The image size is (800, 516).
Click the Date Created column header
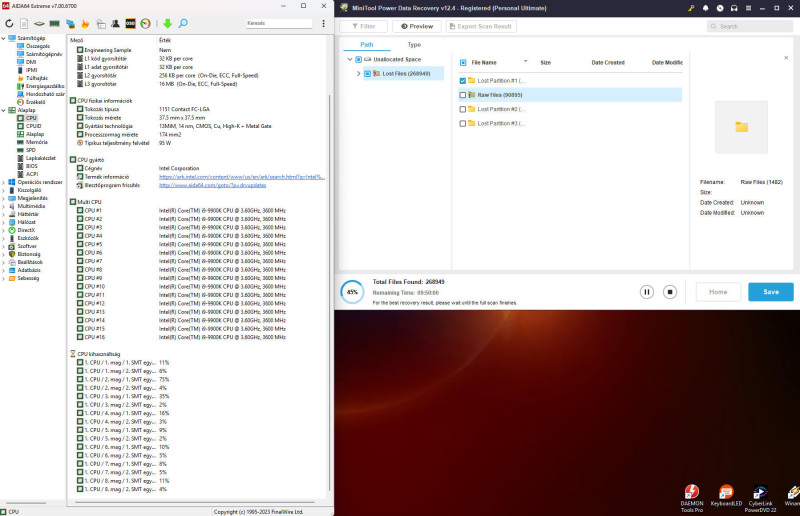tap(608, 63)
